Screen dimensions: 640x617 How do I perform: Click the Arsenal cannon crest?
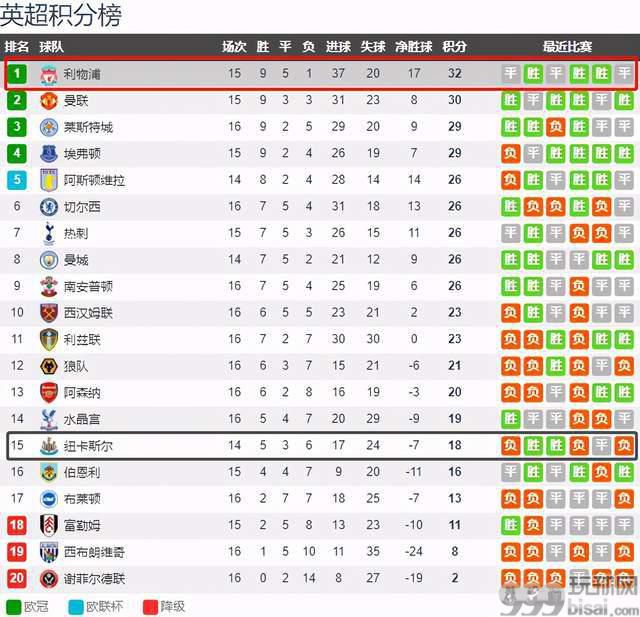pos(49,393)
